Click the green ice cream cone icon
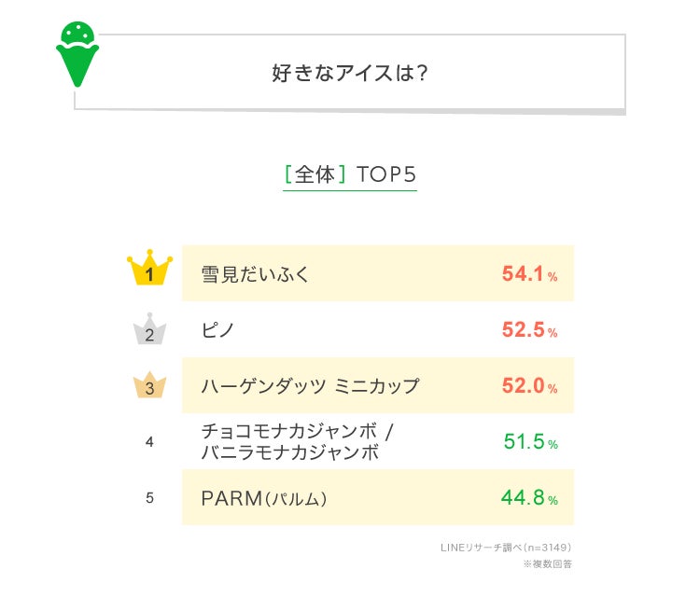This screenshot has height=597, width=700. (77, 53)
